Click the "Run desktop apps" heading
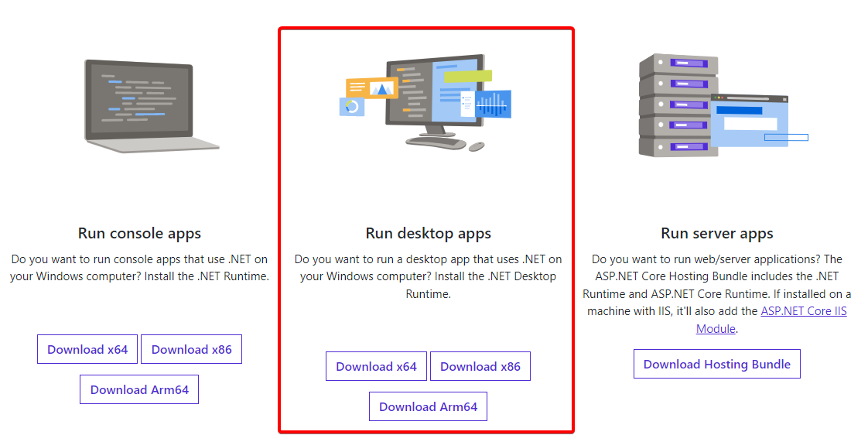This screenshot has height=442, width=868. pos(428,233)
